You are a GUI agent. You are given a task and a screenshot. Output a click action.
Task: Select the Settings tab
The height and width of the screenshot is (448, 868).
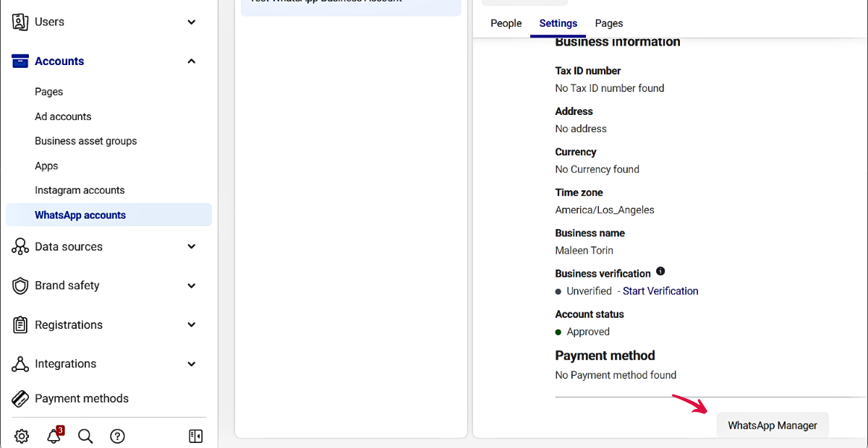coord(558,23)
